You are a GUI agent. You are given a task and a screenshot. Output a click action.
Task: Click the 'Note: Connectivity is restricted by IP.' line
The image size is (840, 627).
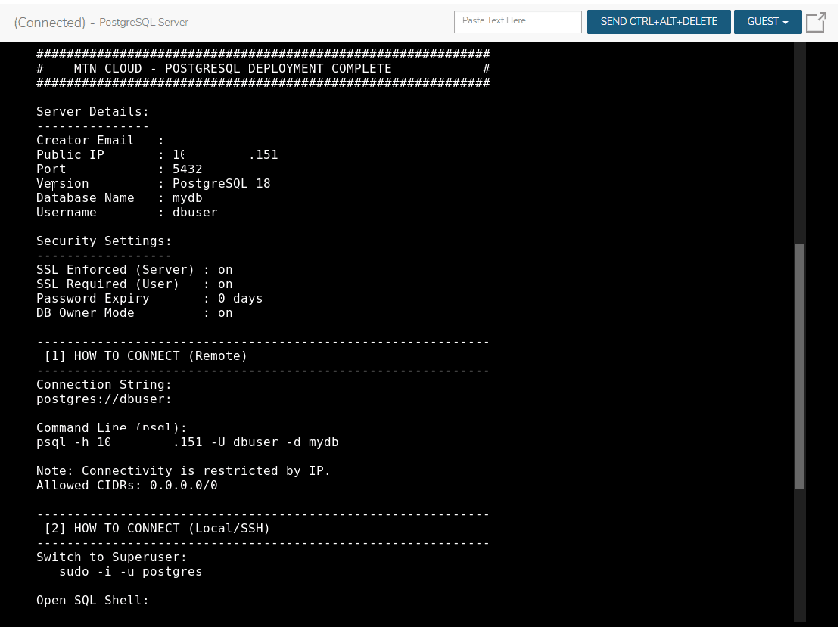point(183,471)
